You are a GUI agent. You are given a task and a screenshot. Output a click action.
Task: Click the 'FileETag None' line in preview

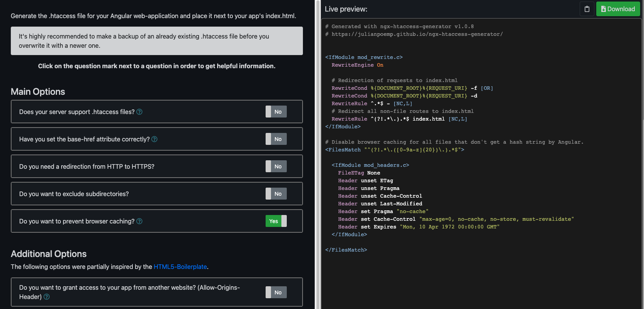coord(359,173)
